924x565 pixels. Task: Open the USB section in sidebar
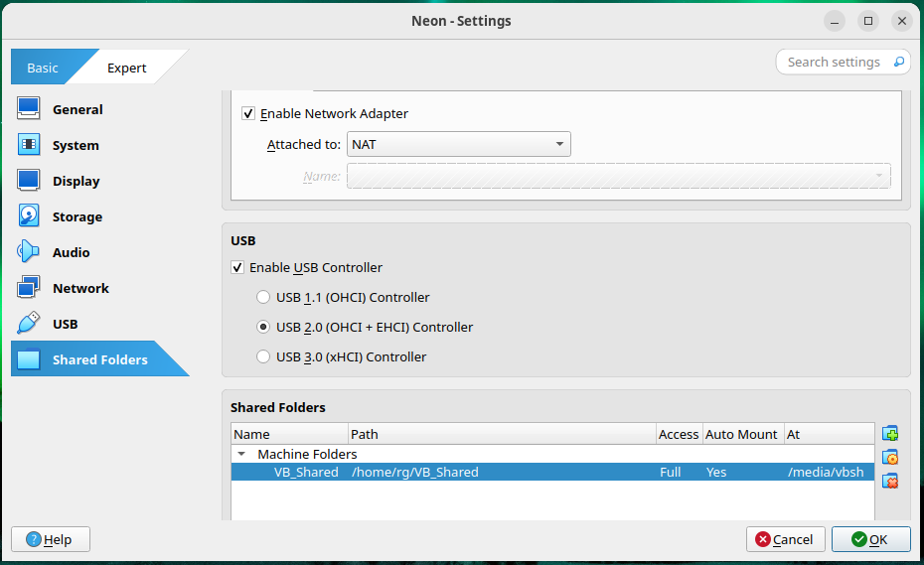65,324
